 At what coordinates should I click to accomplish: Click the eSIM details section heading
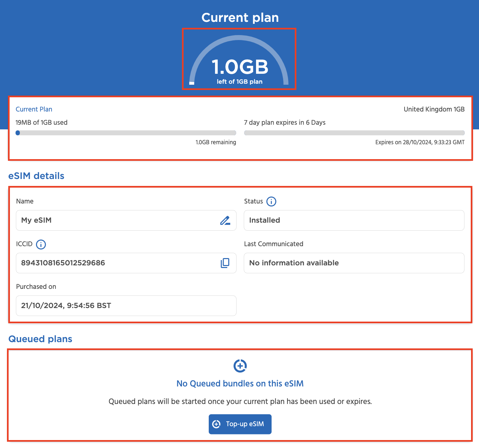coord(36,176)
